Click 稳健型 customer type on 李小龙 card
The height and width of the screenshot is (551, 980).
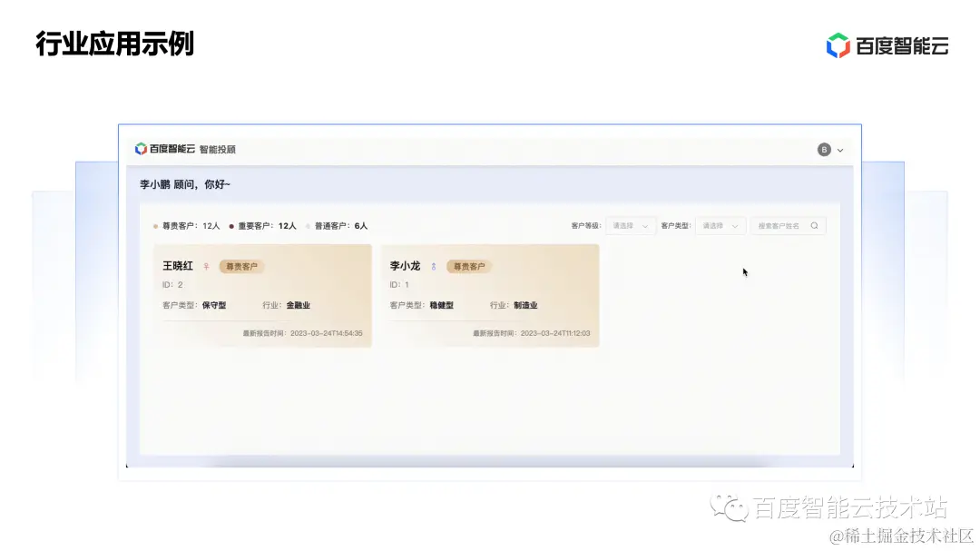(441, 305)
